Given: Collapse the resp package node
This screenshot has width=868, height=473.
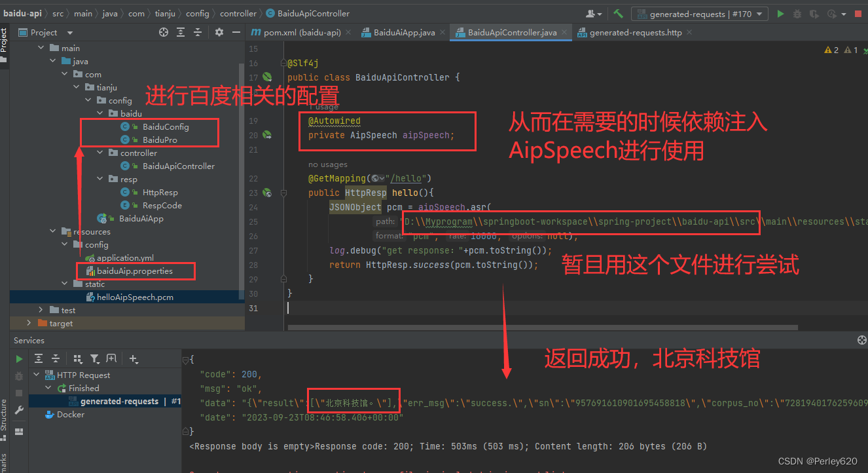Looking at the screenshot, I should tap(99, 179).
